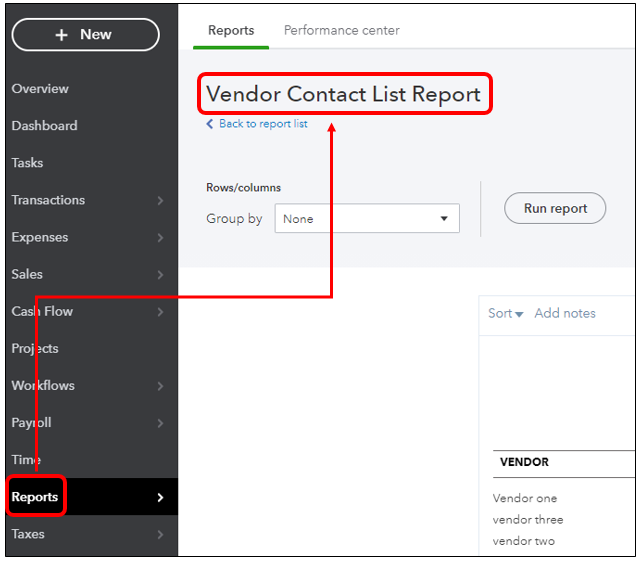Open the Sort dropdown

tap(505, 313)
